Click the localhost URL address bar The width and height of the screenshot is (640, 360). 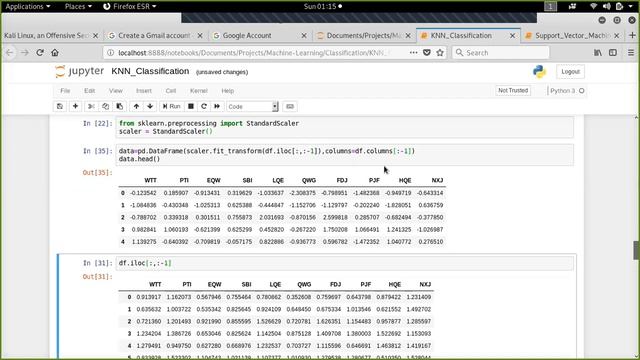[253, 53]
